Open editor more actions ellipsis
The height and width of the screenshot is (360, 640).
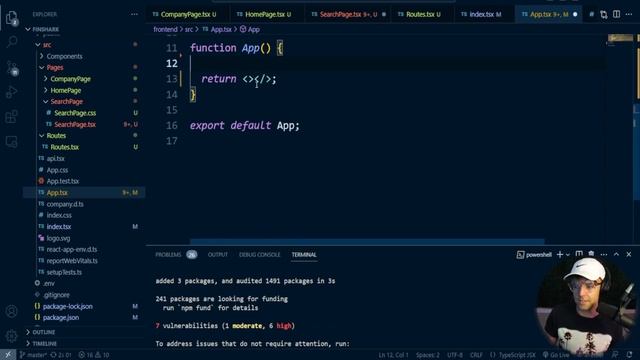(629, 14)
